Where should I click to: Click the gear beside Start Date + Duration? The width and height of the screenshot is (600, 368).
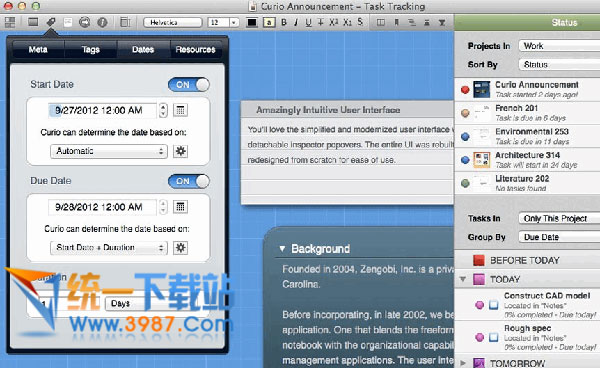(180, 248)
